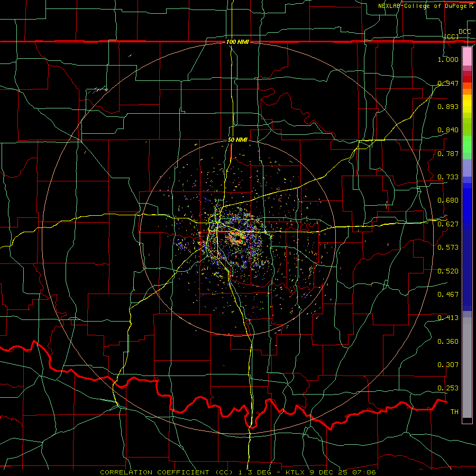Click the 0.360 scale value
476x476 pixels.
click(x=448, y=342)
